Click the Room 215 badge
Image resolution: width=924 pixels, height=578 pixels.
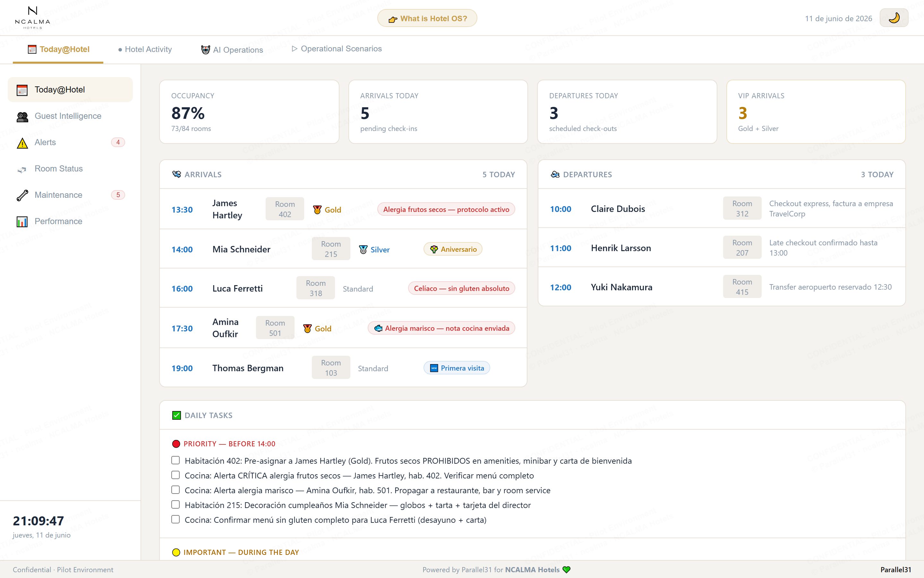pos(331,249)
